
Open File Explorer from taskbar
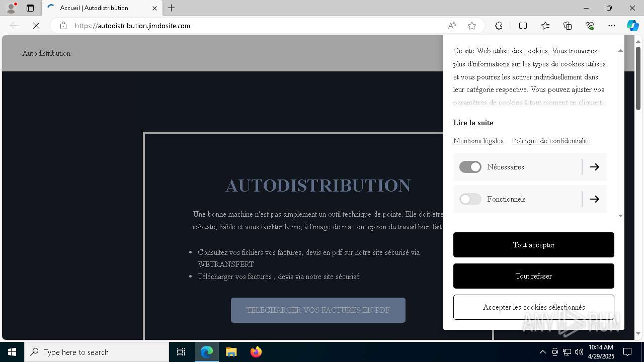(231, 352)
